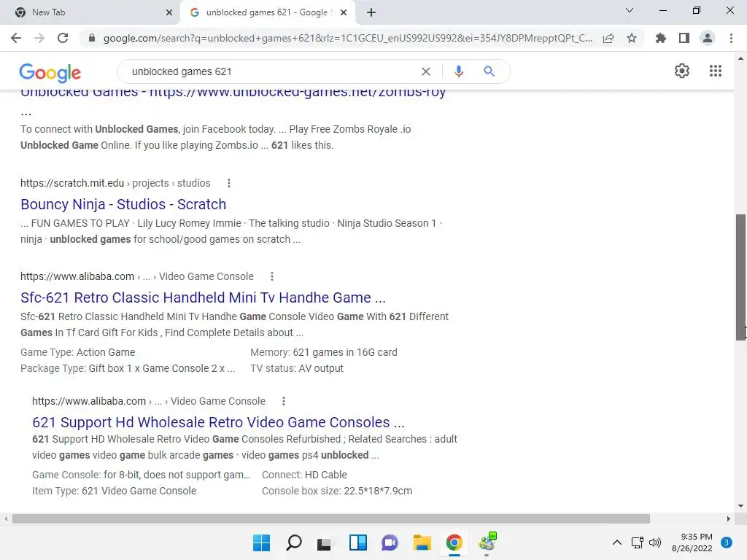Viewport: 747px width, 560px height.
Task: Clear the search box text
Action: (426, 71)
